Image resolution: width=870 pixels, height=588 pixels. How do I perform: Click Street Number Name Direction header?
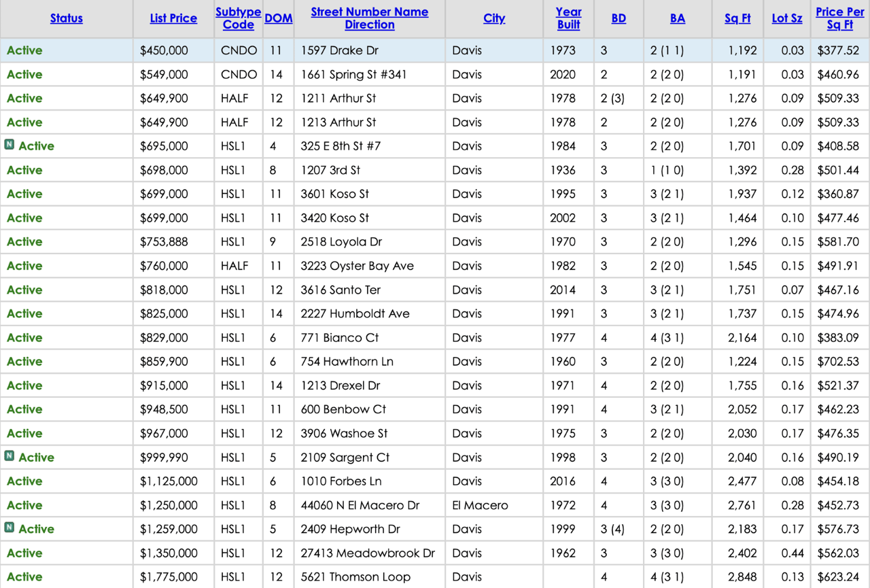pyautogui.click(x=370, y=18)
